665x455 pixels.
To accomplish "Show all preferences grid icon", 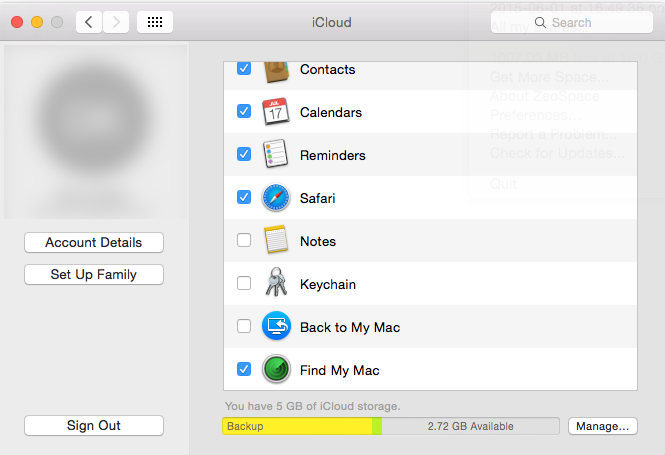I will (155, 22).
